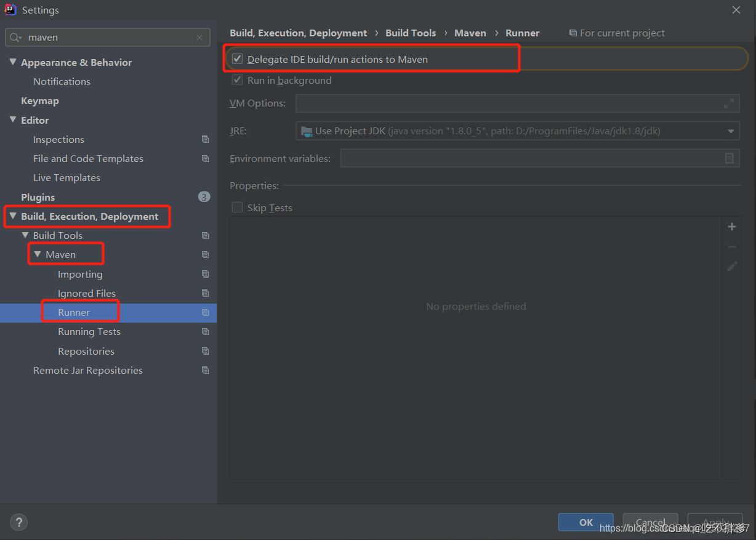This screenshot has height=540, width=756.
Task: Click project-level icon beside Running Tests
Action: coord(206,332)
